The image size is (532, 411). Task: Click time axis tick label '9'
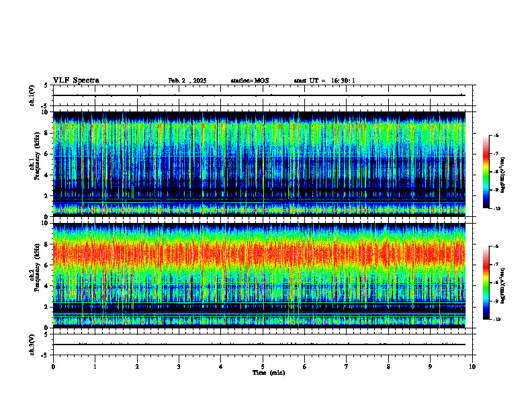tap(430, 367)
